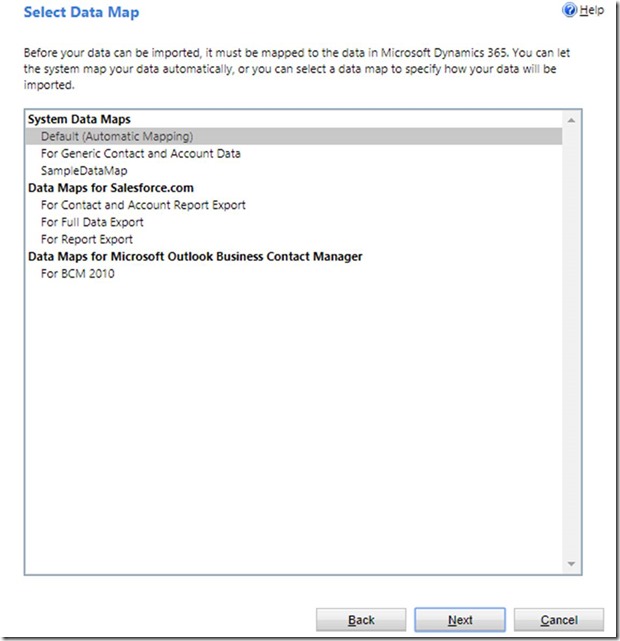Click Data Maps for Salesforce.com header
The height and width of the screenshot is (641, 620).
(110, 188)
